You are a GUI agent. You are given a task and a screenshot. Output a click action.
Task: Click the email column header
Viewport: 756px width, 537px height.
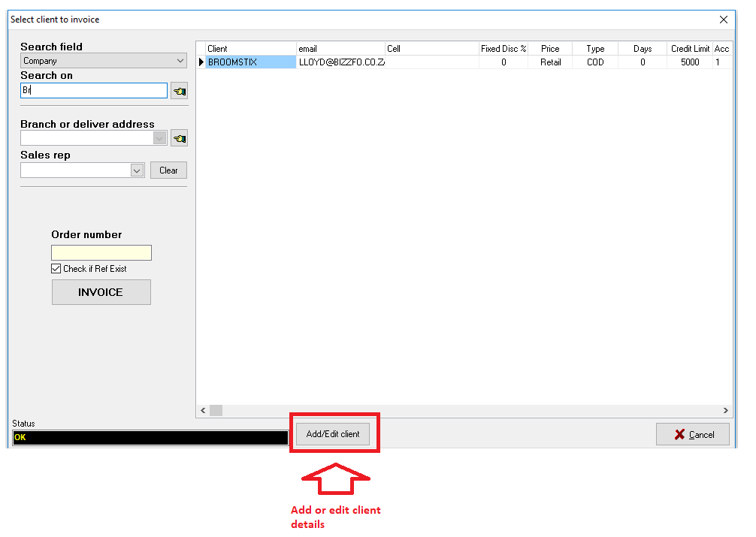point(341,49)
